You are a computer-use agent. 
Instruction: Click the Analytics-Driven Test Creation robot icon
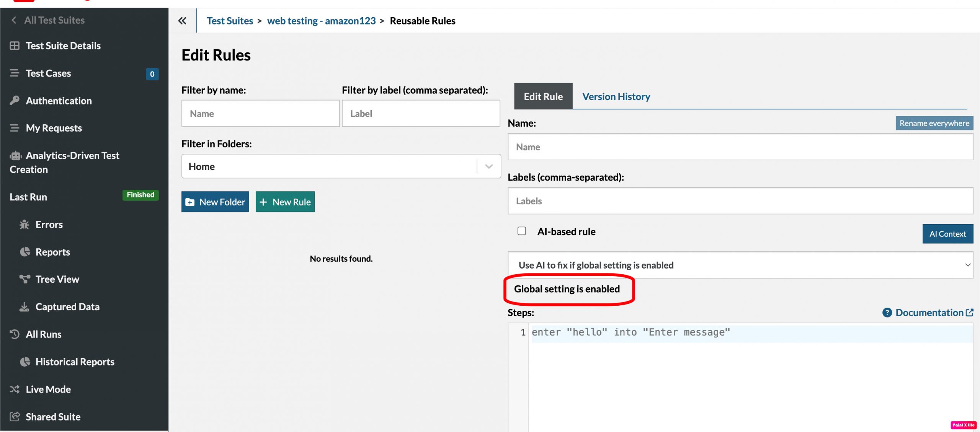tap(15, 156)
